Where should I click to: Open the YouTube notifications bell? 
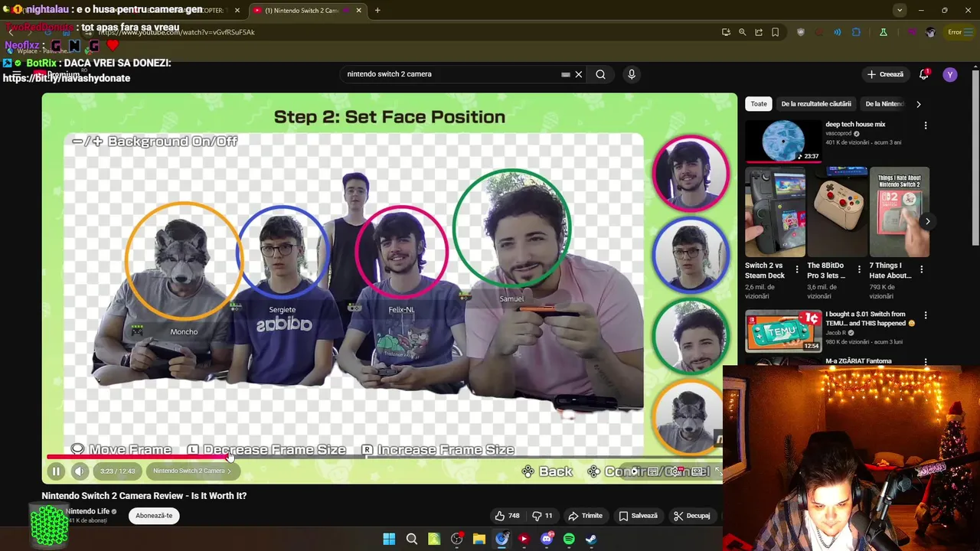[x=924, y=74]
